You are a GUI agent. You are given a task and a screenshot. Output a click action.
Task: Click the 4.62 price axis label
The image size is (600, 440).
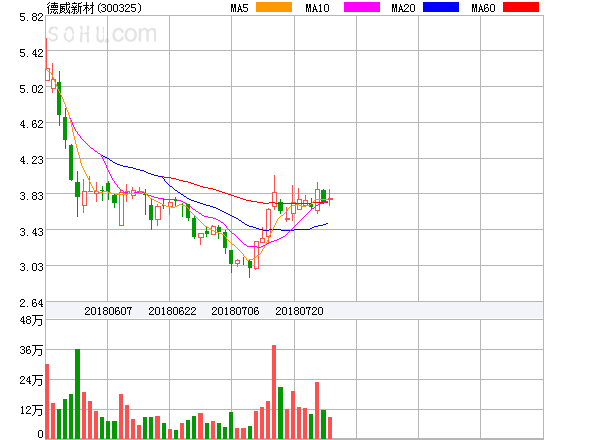[x=31, y=124]
